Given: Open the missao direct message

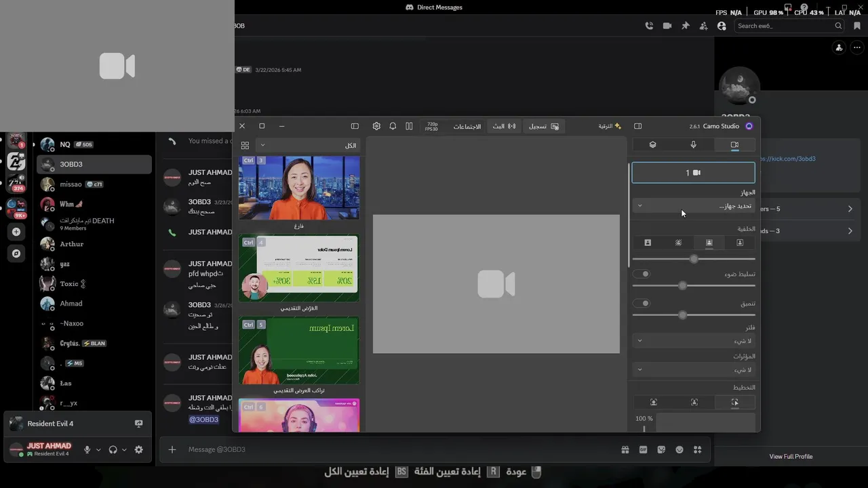Looking at the screenshot, I should click(94, 184).
